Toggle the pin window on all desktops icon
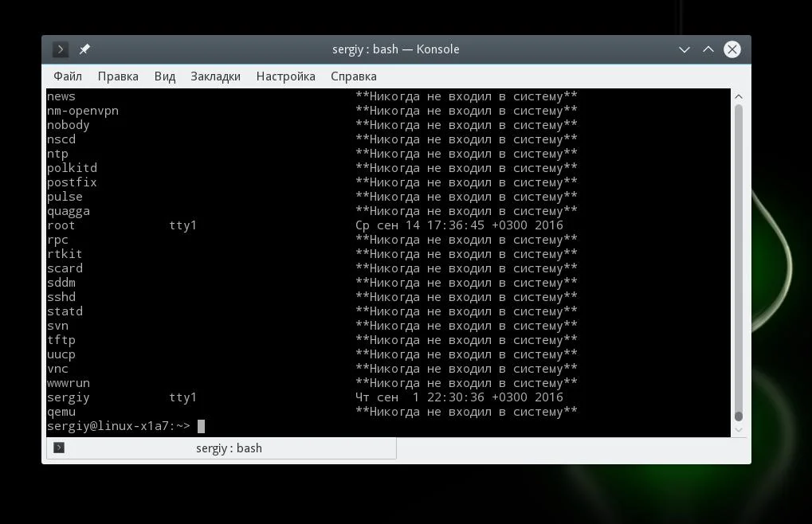Viewport: 812px width, 524px height. (84, 49)
